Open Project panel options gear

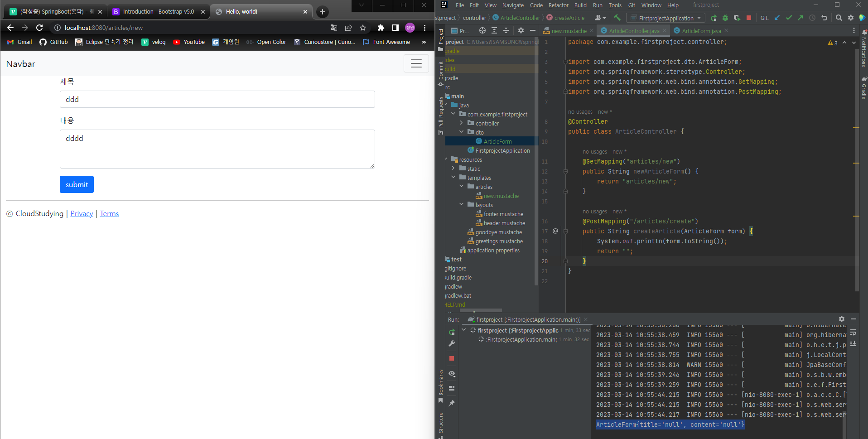(x=521, y=30)
